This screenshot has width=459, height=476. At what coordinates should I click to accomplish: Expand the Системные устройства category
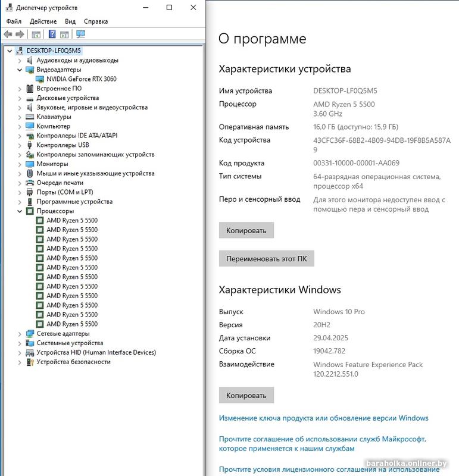point(20,343)
